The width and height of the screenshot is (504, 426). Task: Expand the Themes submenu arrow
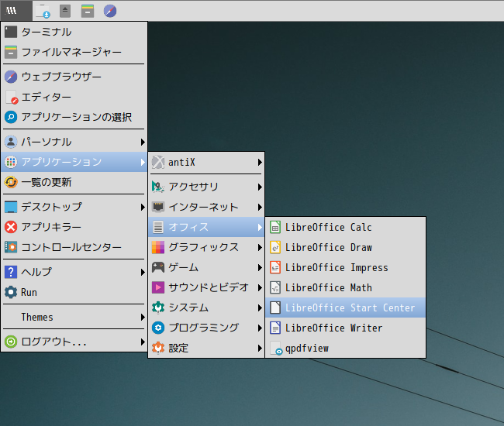pos(143,317)
